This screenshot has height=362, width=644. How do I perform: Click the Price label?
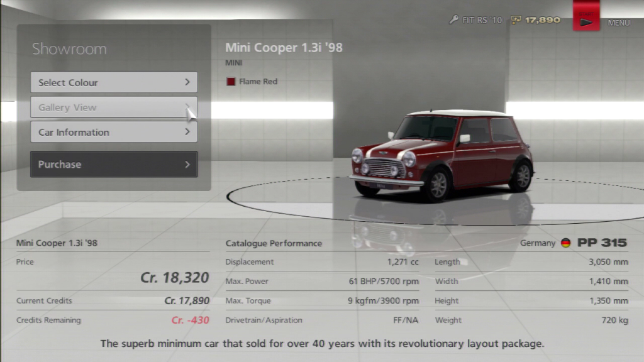point(25,262)
